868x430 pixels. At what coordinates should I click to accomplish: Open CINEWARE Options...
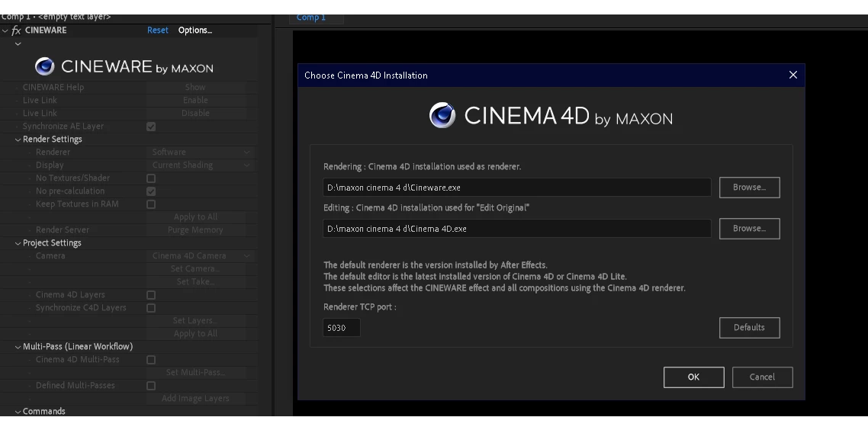194,30
